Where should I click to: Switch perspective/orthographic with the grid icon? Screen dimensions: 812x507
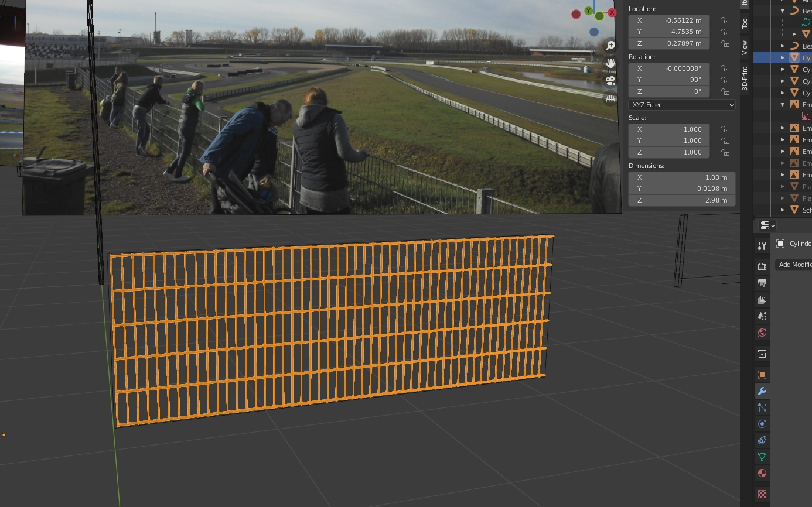[611, 99]
